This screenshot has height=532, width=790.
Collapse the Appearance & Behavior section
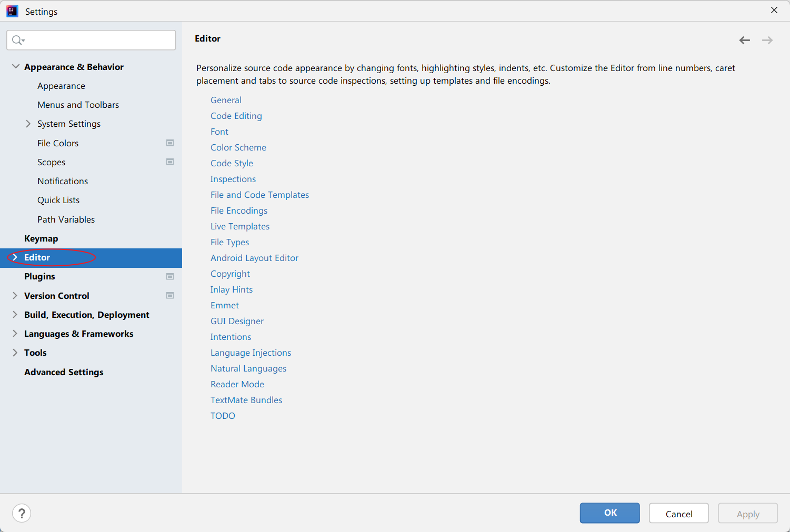[16, 67]
